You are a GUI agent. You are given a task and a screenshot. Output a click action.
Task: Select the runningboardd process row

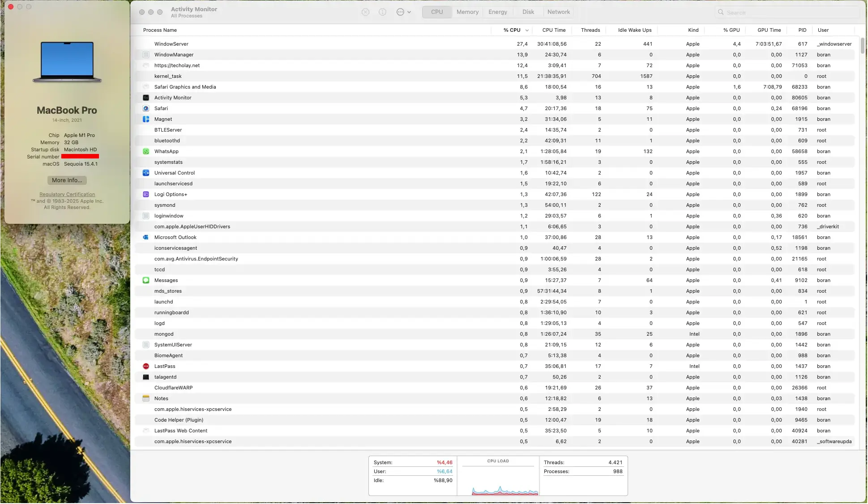(495, 312)
